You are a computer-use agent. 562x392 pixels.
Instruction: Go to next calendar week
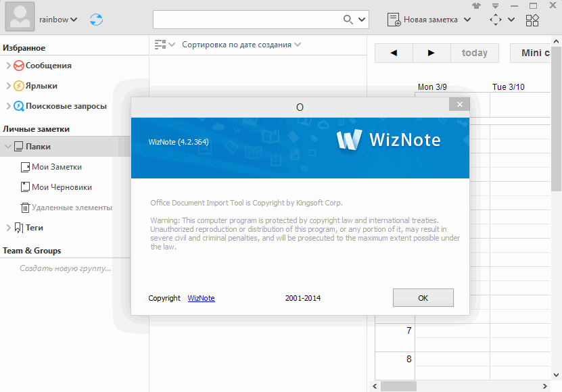tap(431, 53)
